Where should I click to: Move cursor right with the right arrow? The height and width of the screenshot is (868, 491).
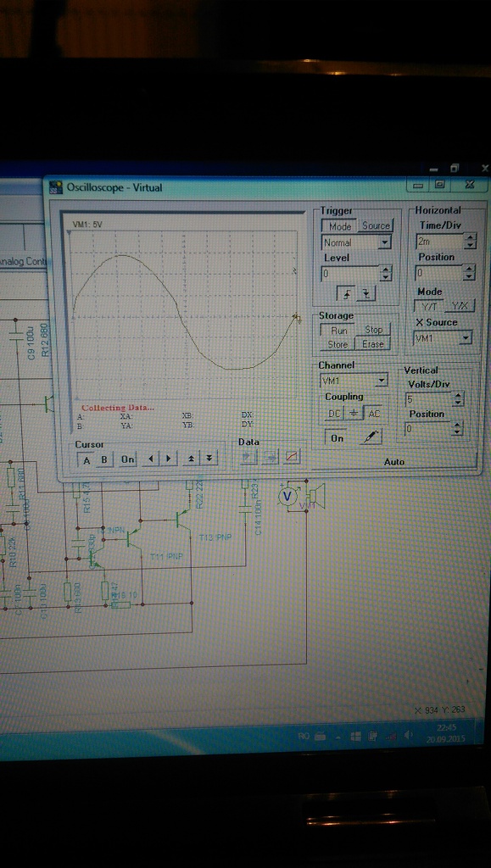168,459
